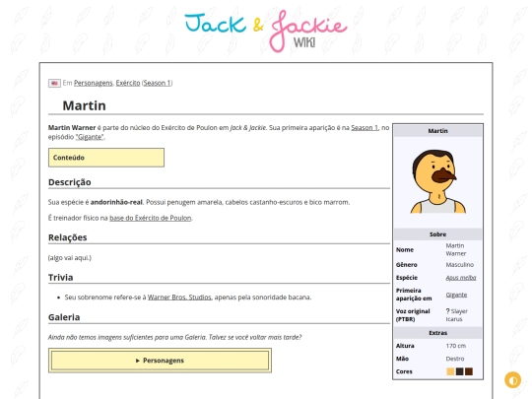532x399 pixels.
Task: Click the Martin infobox title header
Action: 437,131
